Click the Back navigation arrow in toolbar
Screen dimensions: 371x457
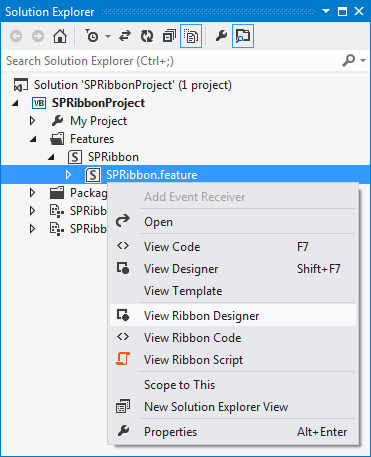pos(16,36)
